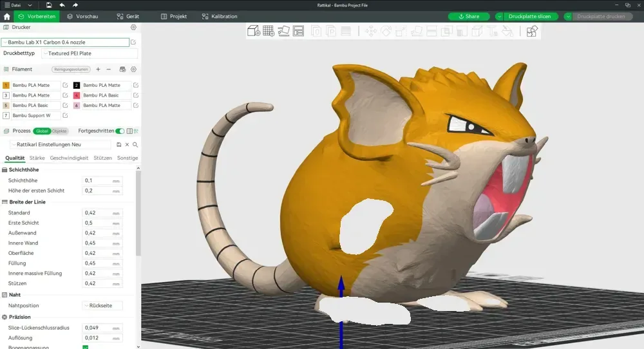Open the dropdown arrow beside Druckplatte slicen
The width and height of the screenshot is (644, 349).
(499, 17)
